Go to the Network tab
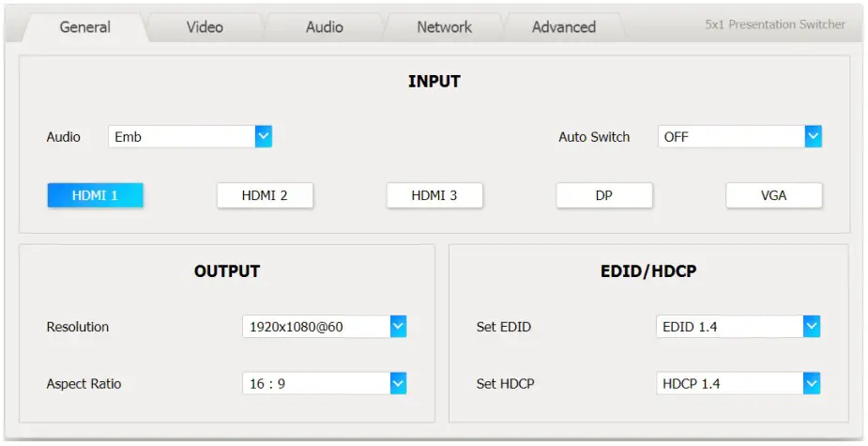Screen dimensions: 868x446 pos(444,27)
